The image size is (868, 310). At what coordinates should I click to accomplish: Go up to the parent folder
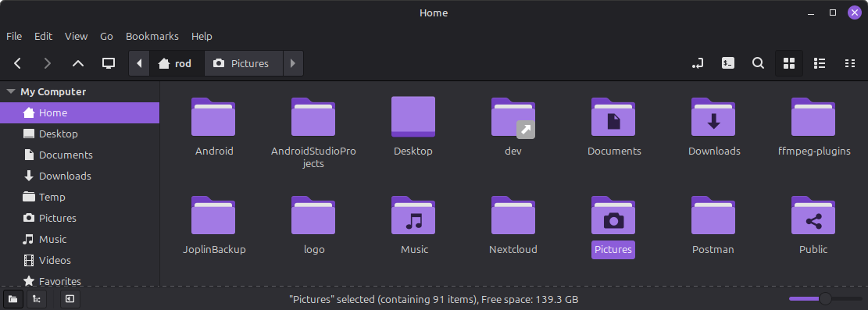[78, 63]
